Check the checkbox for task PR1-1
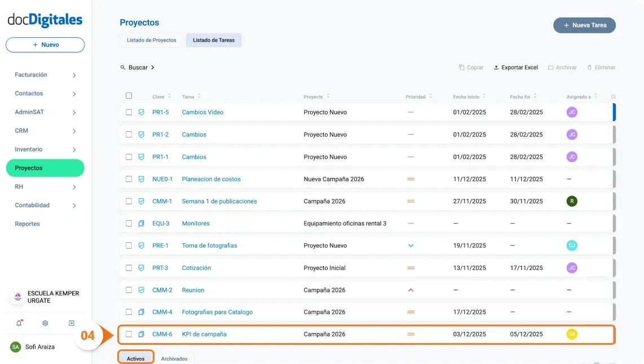 pos(129,157)
